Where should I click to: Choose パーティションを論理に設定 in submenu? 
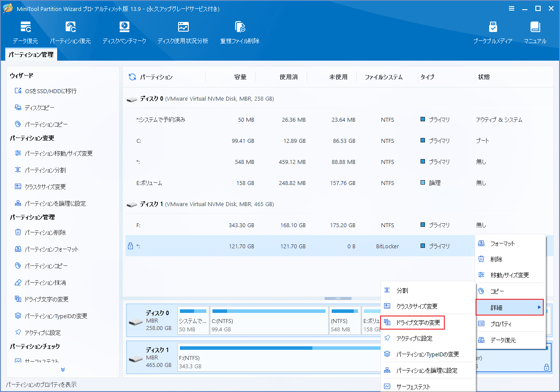tap(428, 370)
